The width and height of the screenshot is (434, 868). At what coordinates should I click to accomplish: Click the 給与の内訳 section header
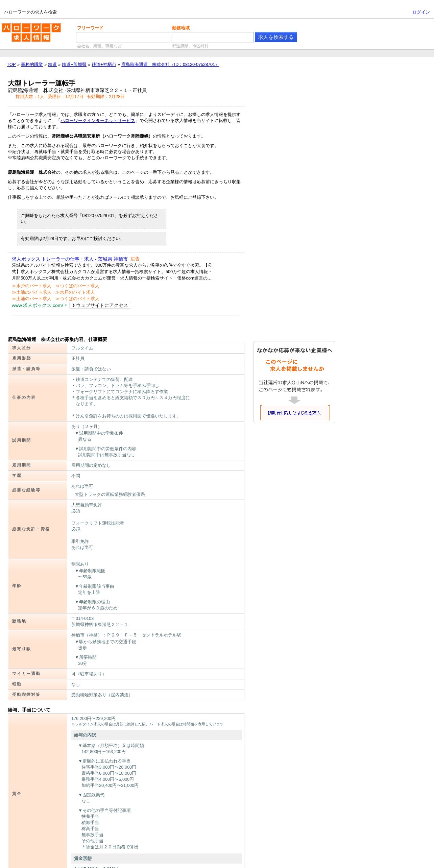coord(156,735)
